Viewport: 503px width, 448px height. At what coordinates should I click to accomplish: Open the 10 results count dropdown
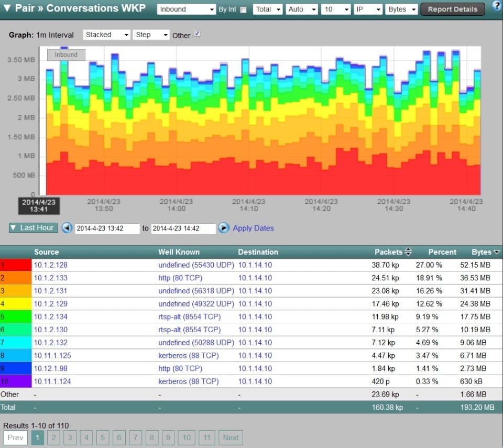336,9
